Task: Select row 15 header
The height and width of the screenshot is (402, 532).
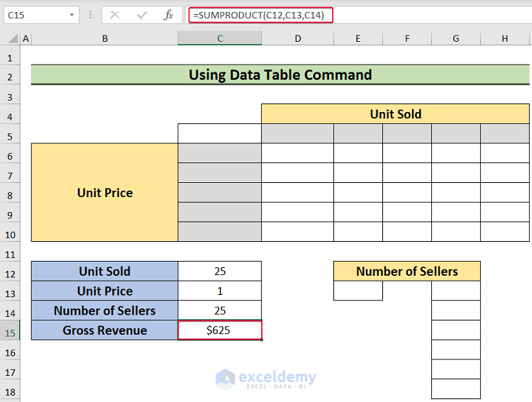Action: [11, 330]
